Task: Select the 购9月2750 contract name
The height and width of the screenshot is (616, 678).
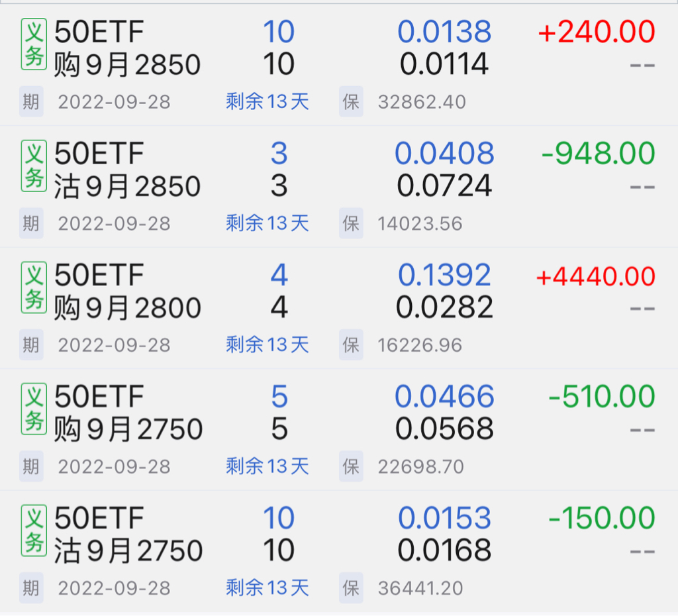Action: click(x=128, y=429)
